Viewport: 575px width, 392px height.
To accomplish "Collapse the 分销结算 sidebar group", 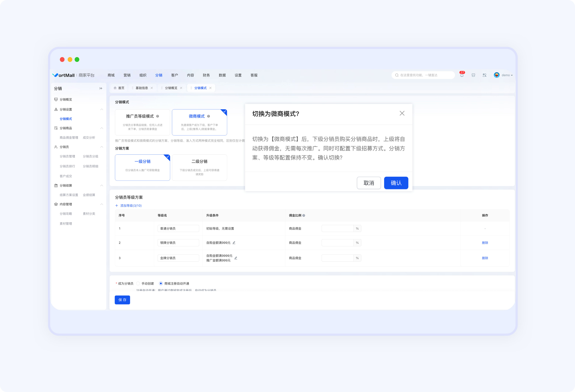I will [x=102, y=186].
